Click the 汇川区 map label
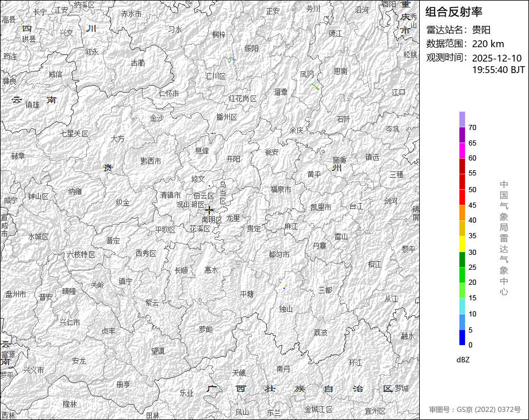This screenshot has width=529, height=420. (x=216, y=77)
